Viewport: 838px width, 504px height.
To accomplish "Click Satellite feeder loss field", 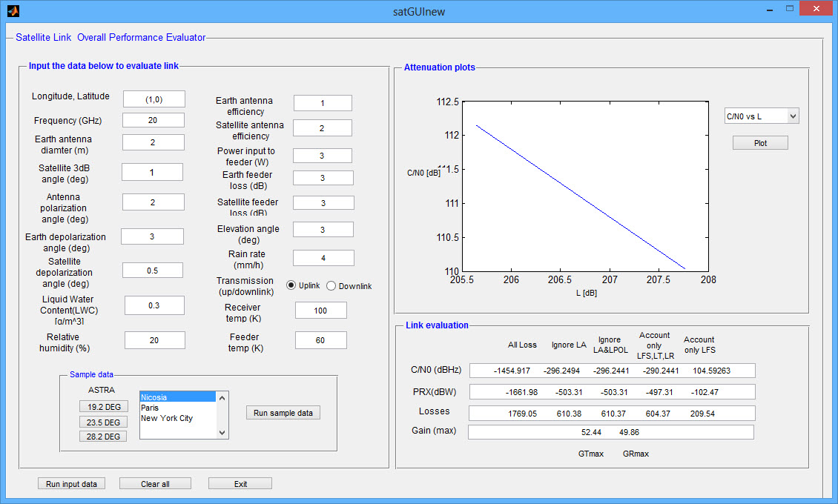I will pyautogui.click(x=324, y=203).
